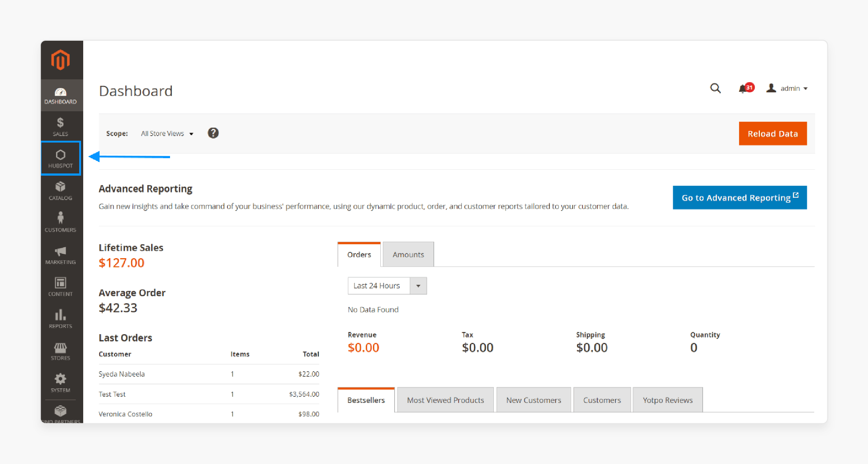Select the Yotpo Reviews tab
The image size is (868, 464).
(668, 400)
